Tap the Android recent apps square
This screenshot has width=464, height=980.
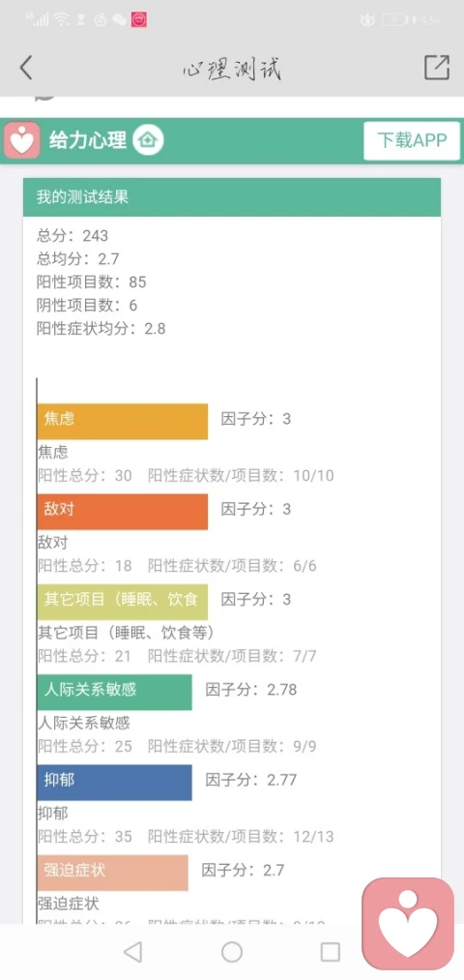click(x=330, y=952)
